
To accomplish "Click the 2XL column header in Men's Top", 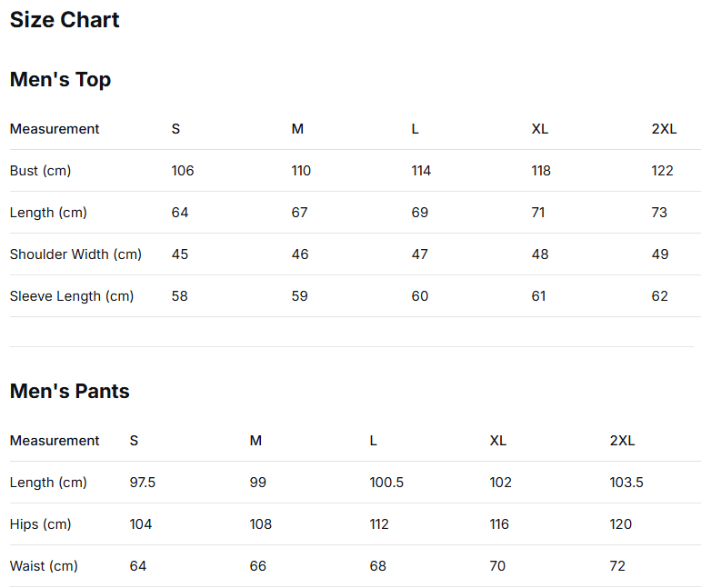I will [x=664, y=129].
